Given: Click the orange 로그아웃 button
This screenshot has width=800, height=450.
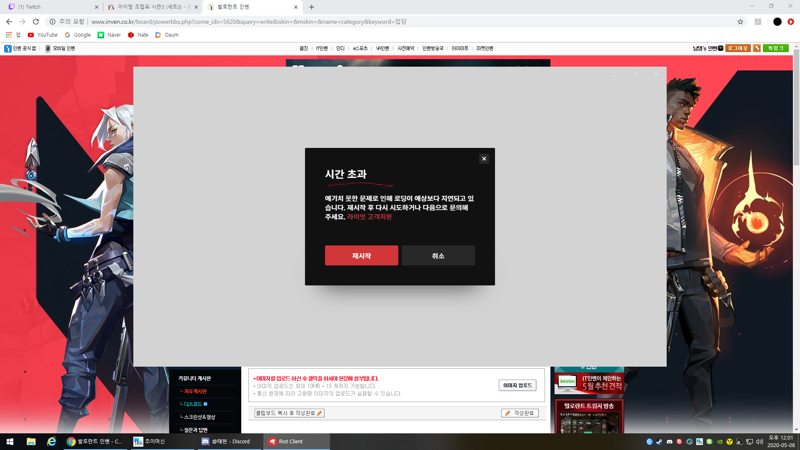Looking at the screenshot, I should pyautogui.click(x=737, y=48).
